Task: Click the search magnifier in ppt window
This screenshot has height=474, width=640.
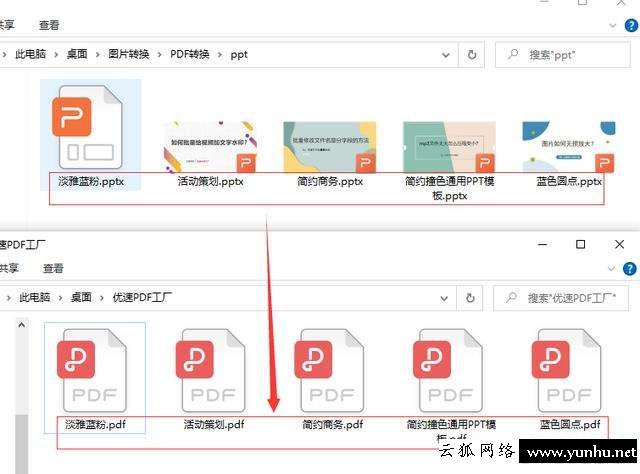Action: click(513, 54)
